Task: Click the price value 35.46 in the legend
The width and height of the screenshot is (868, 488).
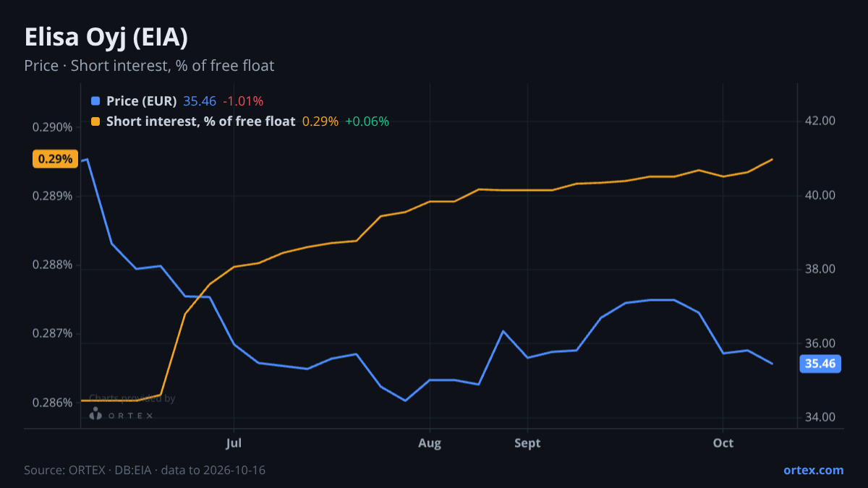Action: 200,101
